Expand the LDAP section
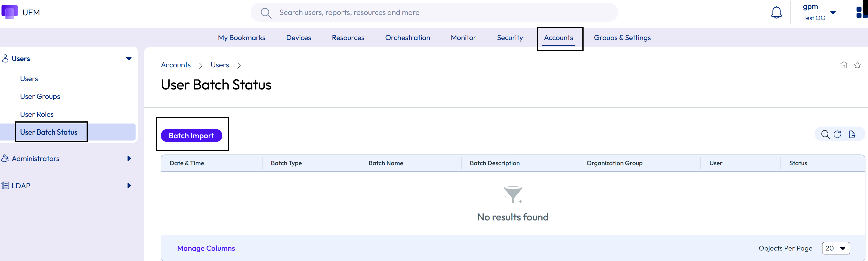The width and height of the screenshot is (868, 261). click(129, 186)
